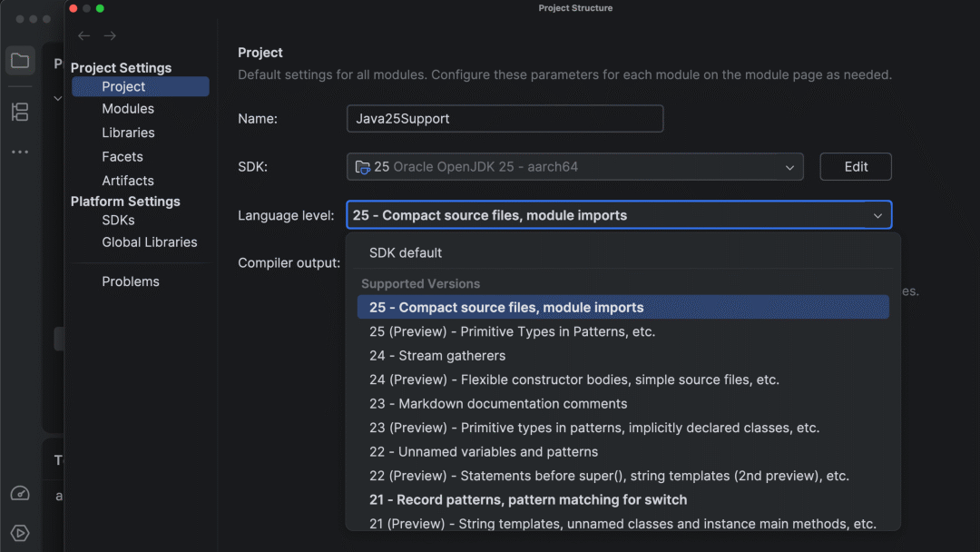Image resolution: width=980 pixels, height=552 pixels.
Task: Go to the SDKs platform settings
Action: tap(118, 221)
